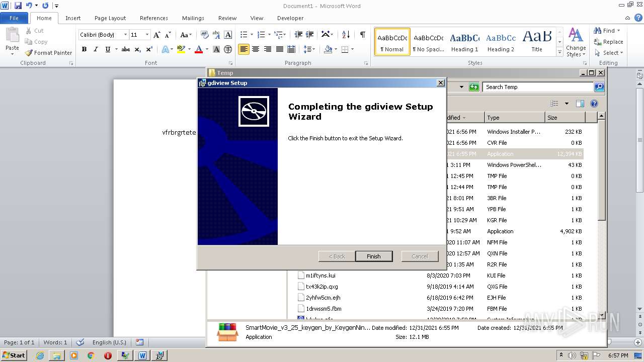Apply the Title style
644x362 pixels.
tap(537, 42)
